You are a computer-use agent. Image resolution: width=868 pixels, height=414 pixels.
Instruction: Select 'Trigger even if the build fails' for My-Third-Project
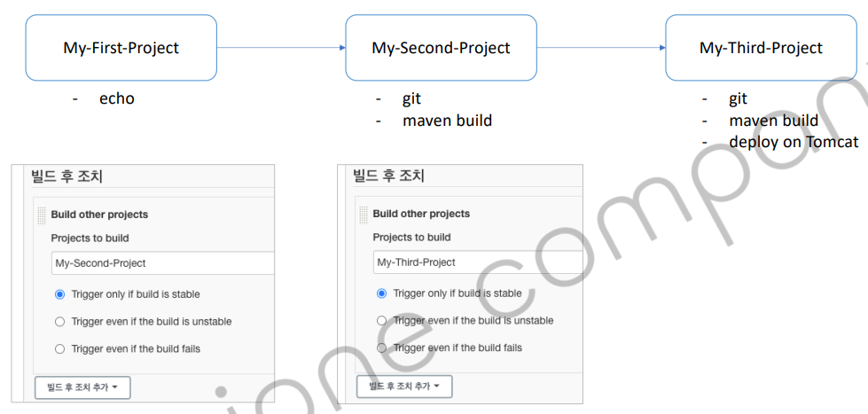pos(382,348)
